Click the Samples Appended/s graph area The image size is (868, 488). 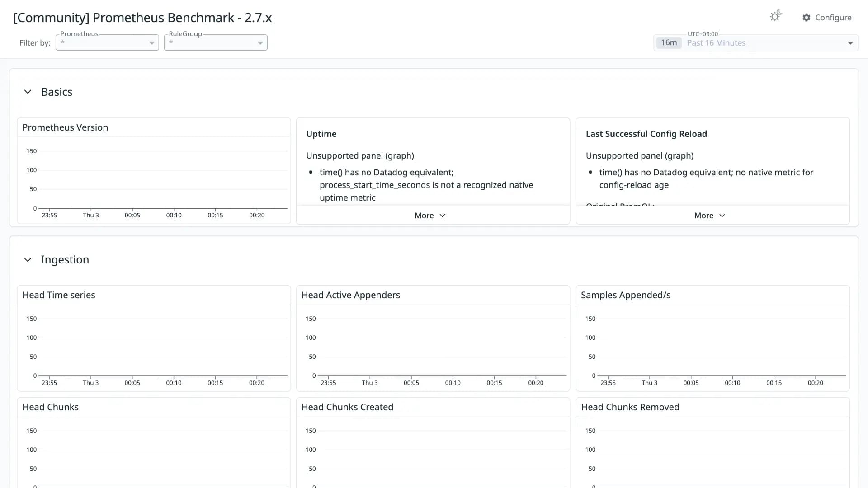[x=712, y=347]
